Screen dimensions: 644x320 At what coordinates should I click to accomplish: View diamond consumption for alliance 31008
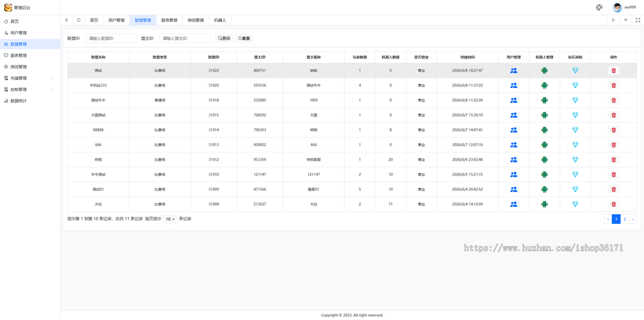click(x=575, y=204)
